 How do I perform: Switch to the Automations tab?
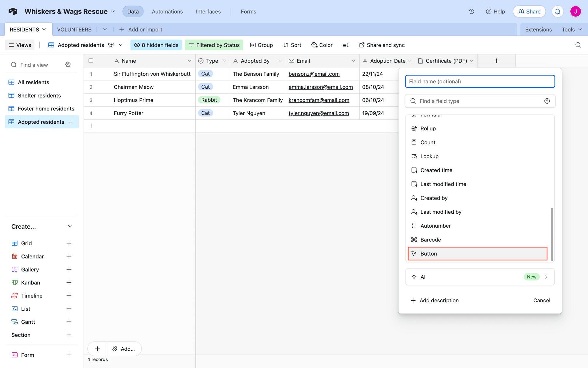coord(167,11)
